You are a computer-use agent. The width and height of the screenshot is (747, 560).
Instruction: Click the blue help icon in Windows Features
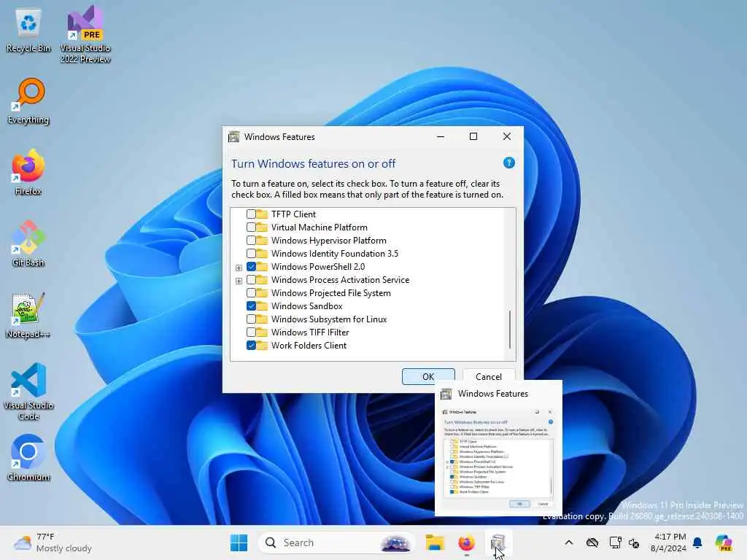click(508, 163)
